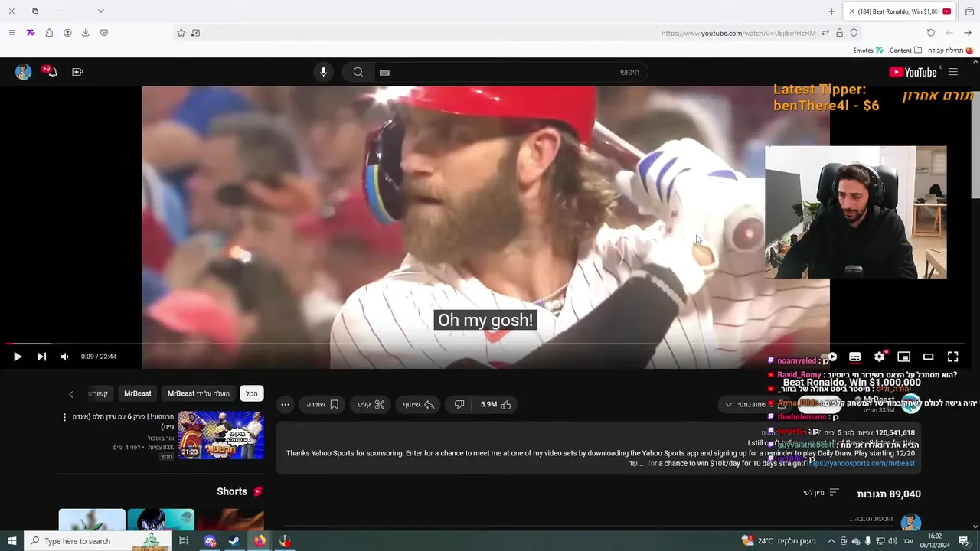Image resolution: width=980 pixels, height=551 pixels.
Task: Enter full screen mode
Action: [952, 357]
